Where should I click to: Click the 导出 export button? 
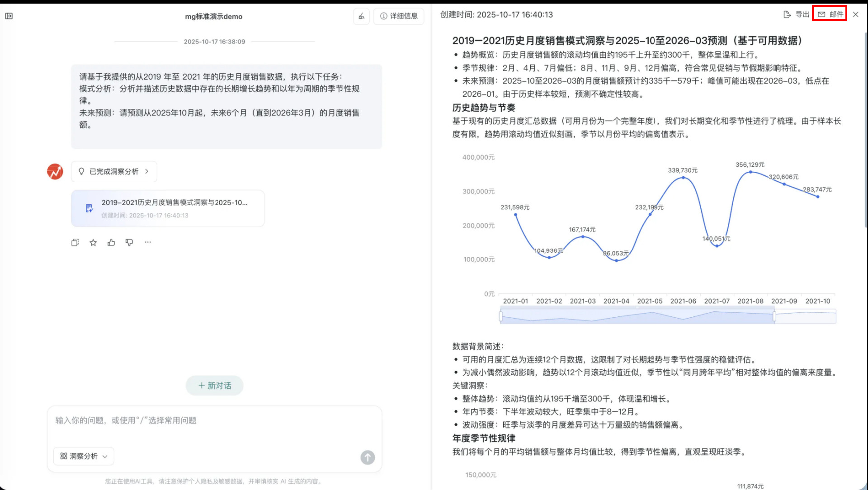[797, 14]
